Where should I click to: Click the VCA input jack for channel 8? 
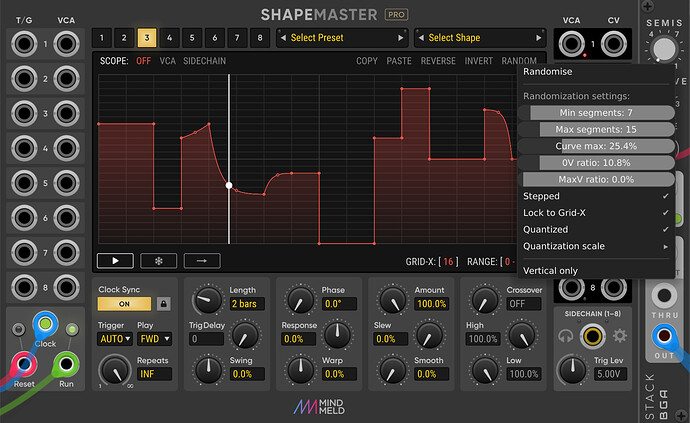pyautogui.click(x=66, y=287)
